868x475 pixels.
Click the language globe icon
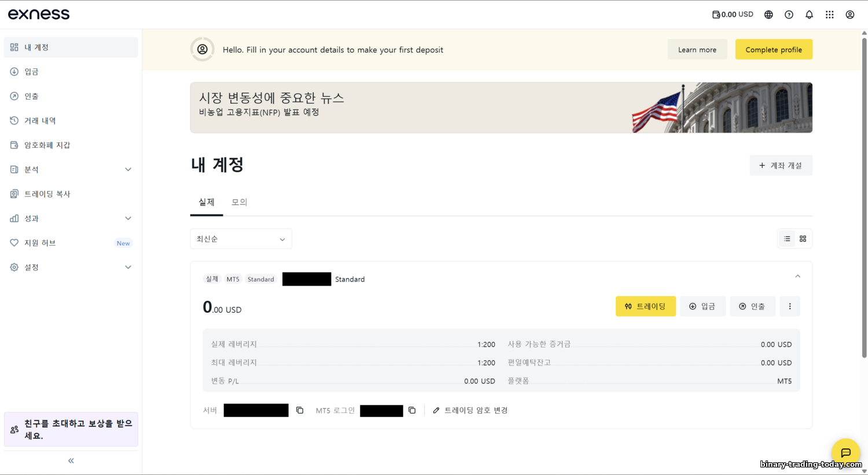tap(768, 14)
